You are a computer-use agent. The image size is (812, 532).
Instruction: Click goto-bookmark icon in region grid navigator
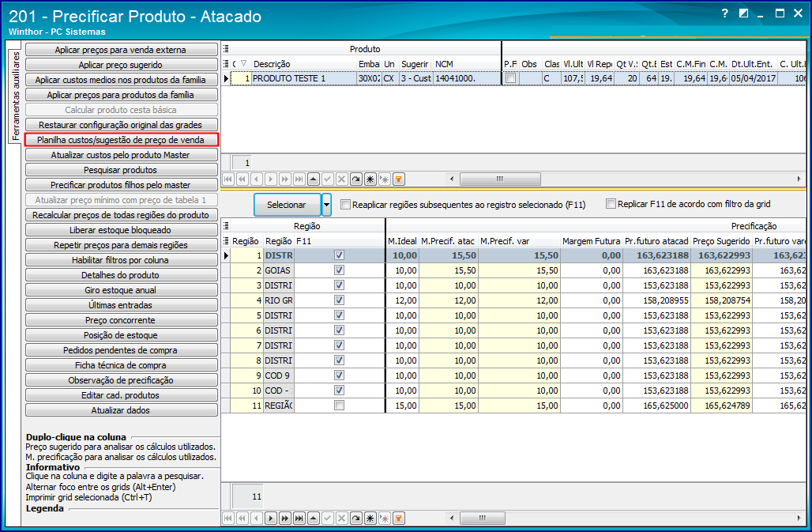[x=384, y=518]
